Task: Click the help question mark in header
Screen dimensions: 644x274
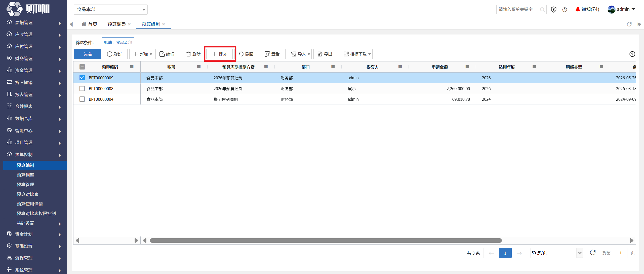Action: [565, 10]
